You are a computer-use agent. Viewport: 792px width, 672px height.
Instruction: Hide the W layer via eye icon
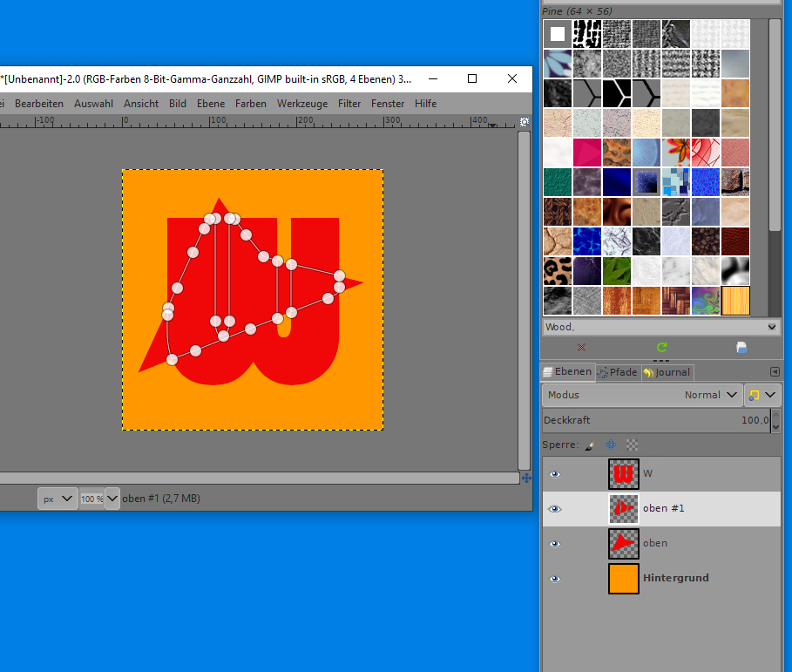pyautogui.click(x=555, y=474)
